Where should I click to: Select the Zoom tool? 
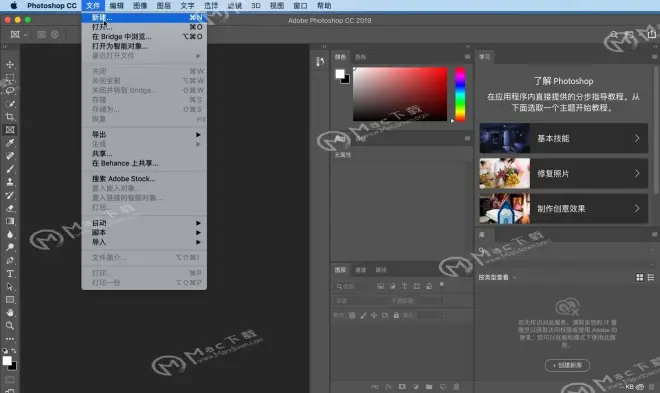pyautogui.click(x=10, y=326)
